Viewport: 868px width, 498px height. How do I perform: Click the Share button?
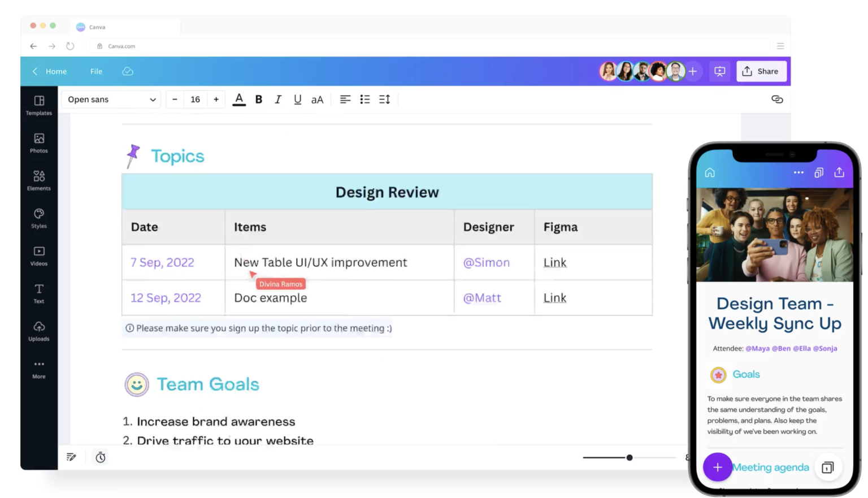pyautogui.click(x=761, y=71)
